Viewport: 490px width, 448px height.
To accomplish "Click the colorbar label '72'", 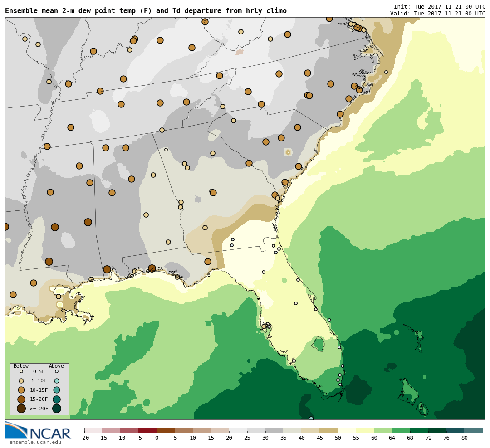I will coord(429,438).
